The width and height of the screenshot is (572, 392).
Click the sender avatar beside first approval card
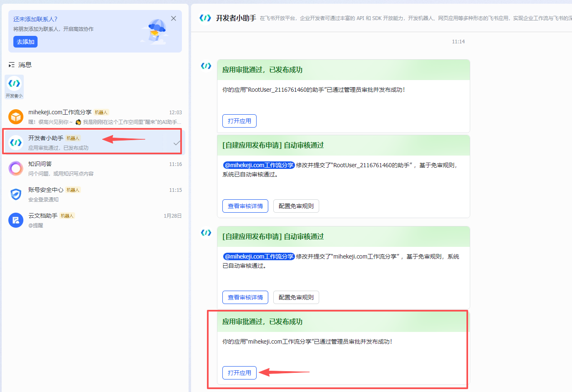pyautogui.click(x=206, y=66)
